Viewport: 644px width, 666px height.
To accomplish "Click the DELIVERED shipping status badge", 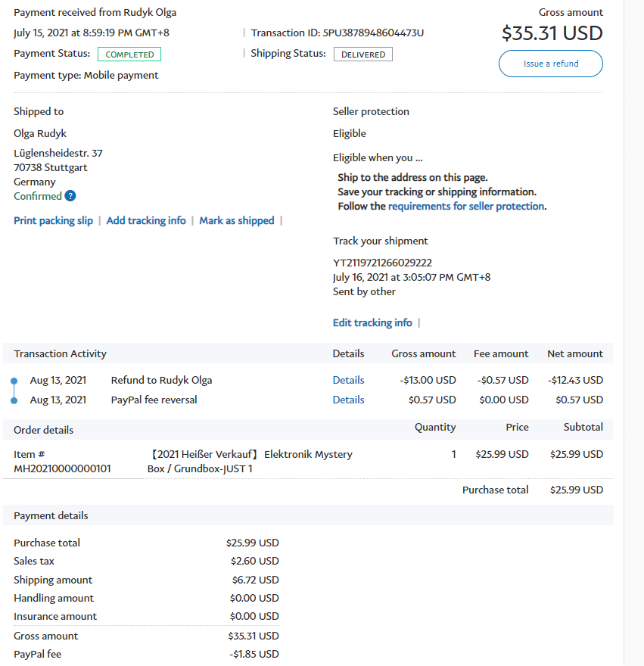I will point(362,54).
